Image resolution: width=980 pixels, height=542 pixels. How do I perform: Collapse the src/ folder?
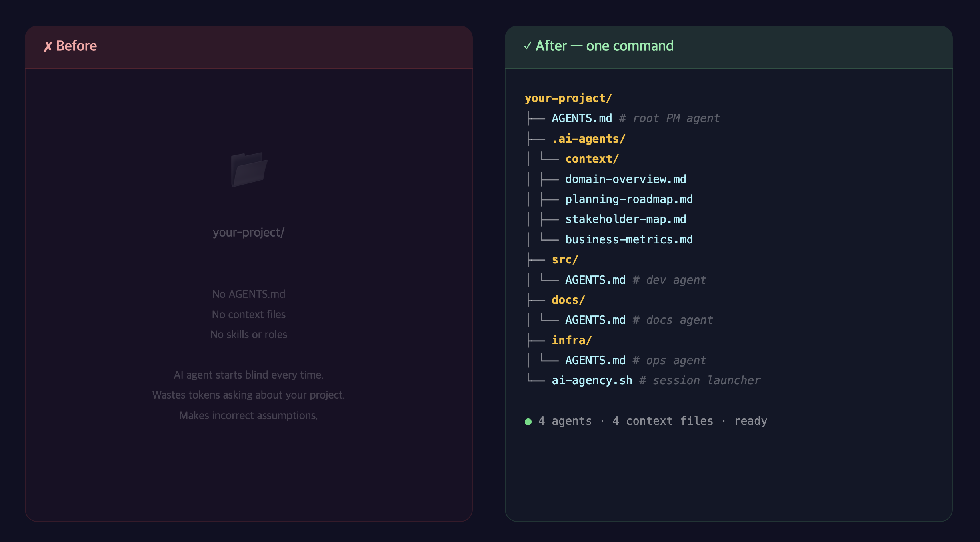(564, 260)
